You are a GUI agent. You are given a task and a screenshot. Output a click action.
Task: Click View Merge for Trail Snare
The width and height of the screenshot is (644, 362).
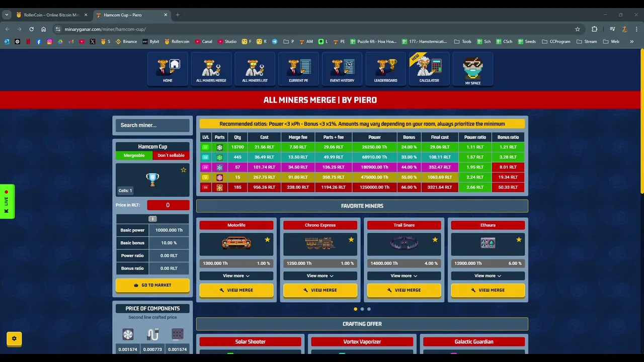coord(404,290)
